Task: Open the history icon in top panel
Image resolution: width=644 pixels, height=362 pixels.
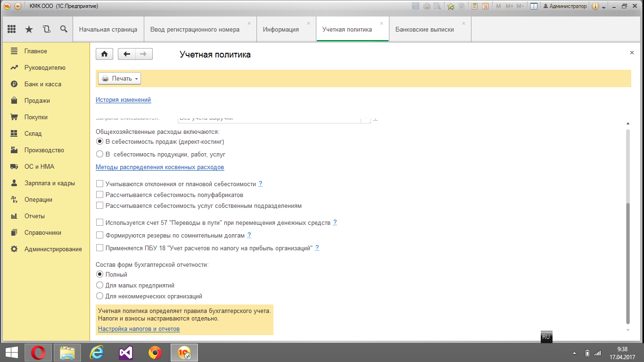Action: (x=46, y=29)
